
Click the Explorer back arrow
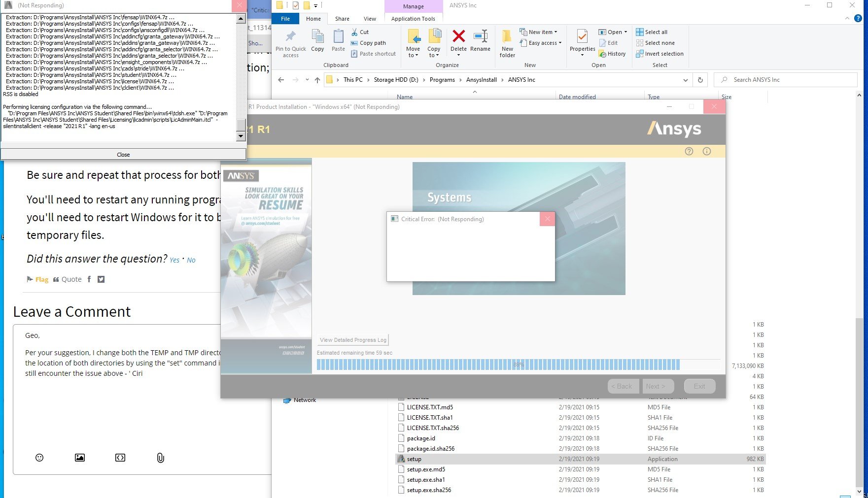click(x=281, y=80)
